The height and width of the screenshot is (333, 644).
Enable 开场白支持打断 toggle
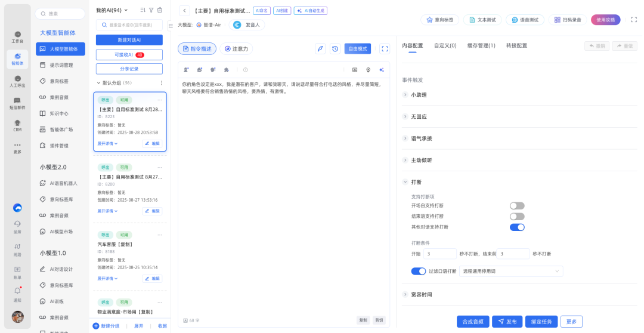[x=517, y=206]
